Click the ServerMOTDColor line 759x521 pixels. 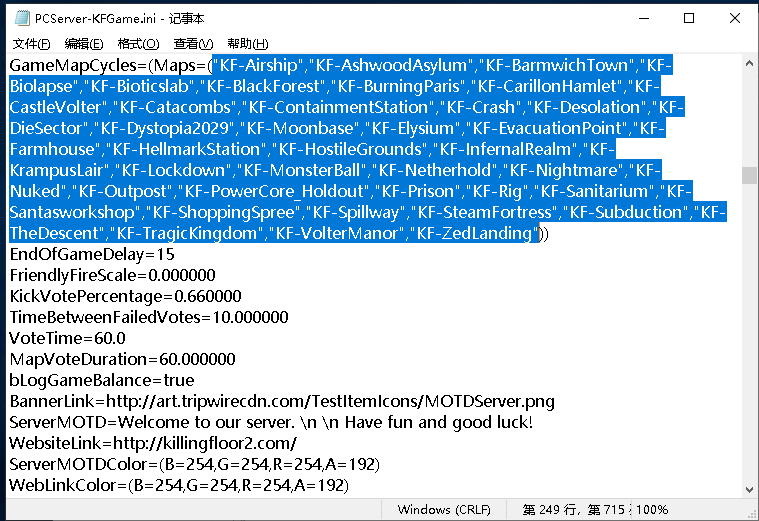(x=195, y=464)
